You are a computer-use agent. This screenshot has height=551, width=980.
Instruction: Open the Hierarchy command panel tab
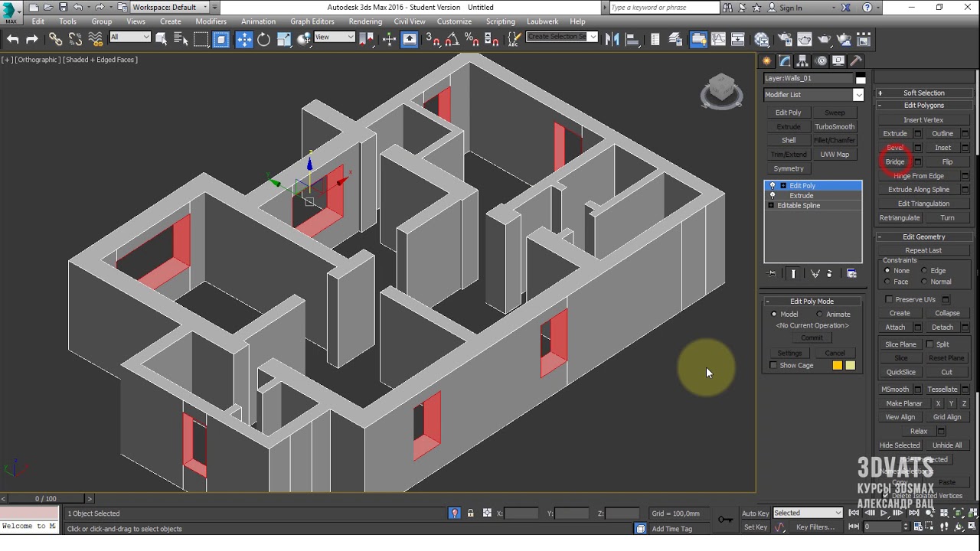point(802,60)
